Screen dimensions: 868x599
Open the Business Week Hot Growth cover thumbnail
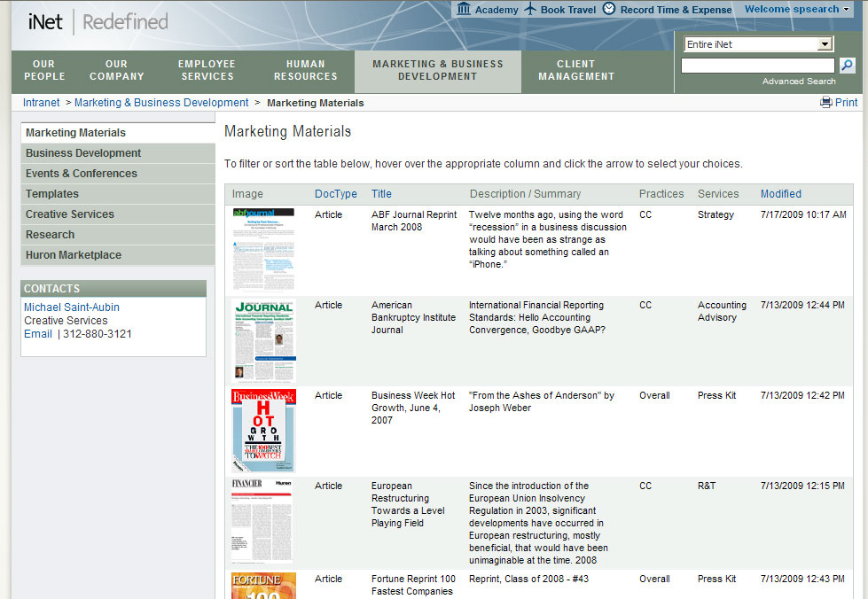tap(263, 430)
